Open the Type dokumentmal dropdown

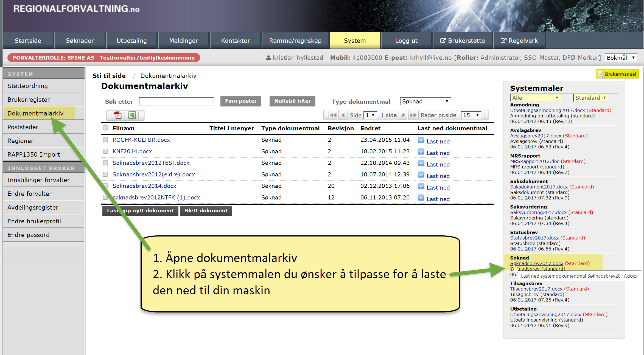coord(425,101)
